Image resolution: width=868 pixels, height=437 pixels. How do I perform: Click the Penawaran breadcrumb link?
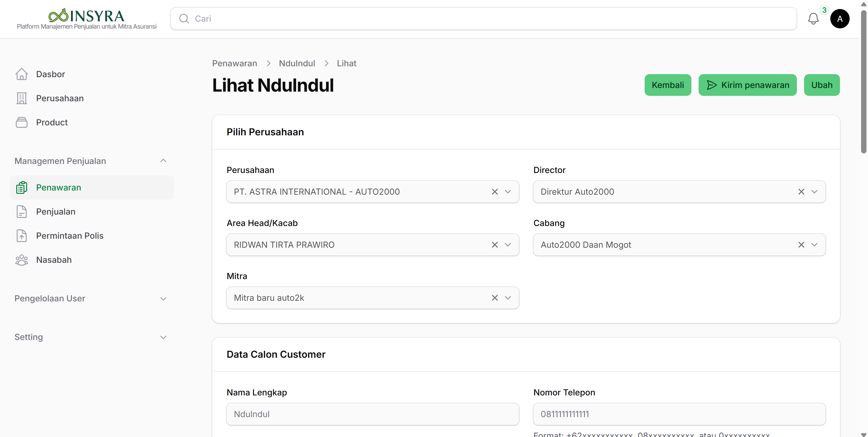pyautogui.click(x=234, y=63)
